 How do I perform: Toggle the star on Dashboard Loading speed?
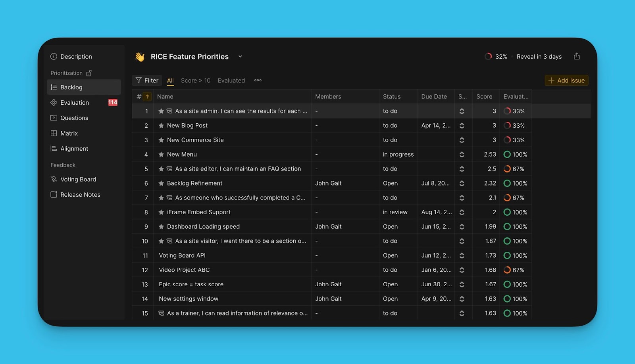coord(161,226)
